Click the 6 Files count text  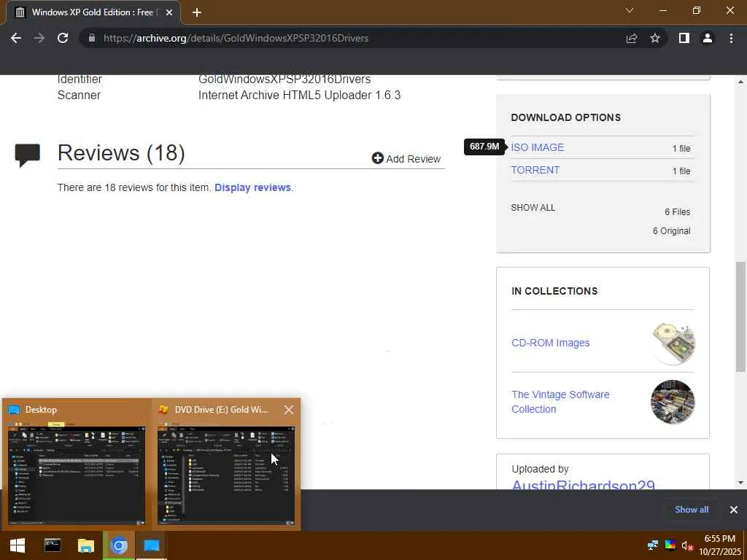678,212
